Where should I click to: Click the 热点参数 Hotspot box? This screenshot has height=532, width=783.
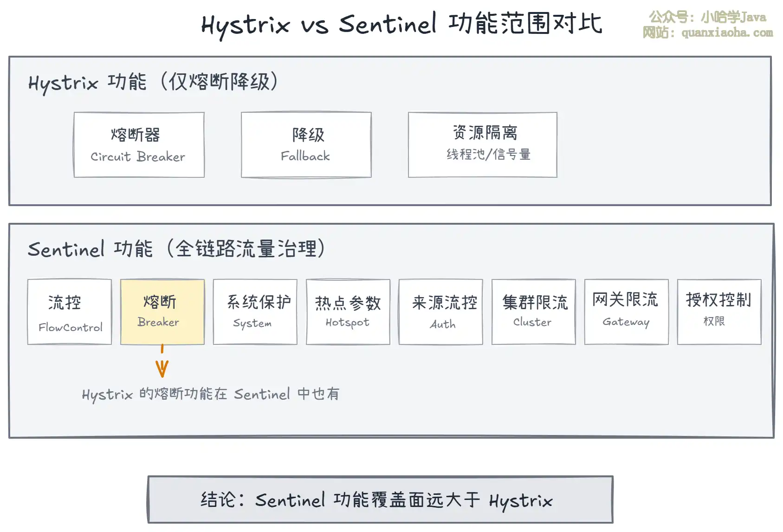tap(348, 311)
